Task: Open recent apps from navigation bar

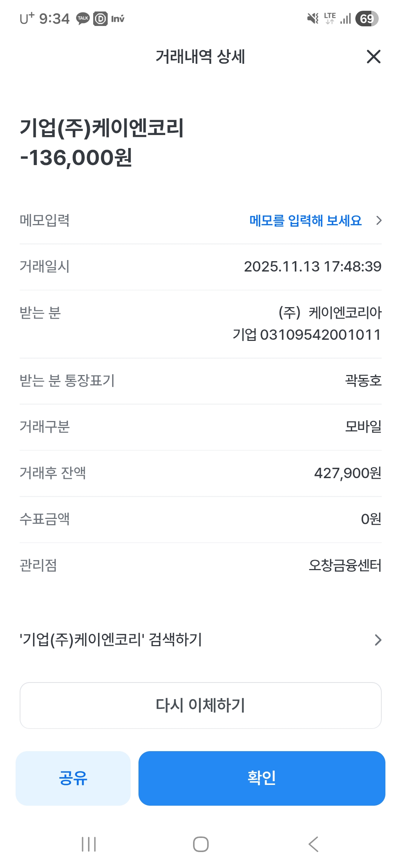Action: 89,844
